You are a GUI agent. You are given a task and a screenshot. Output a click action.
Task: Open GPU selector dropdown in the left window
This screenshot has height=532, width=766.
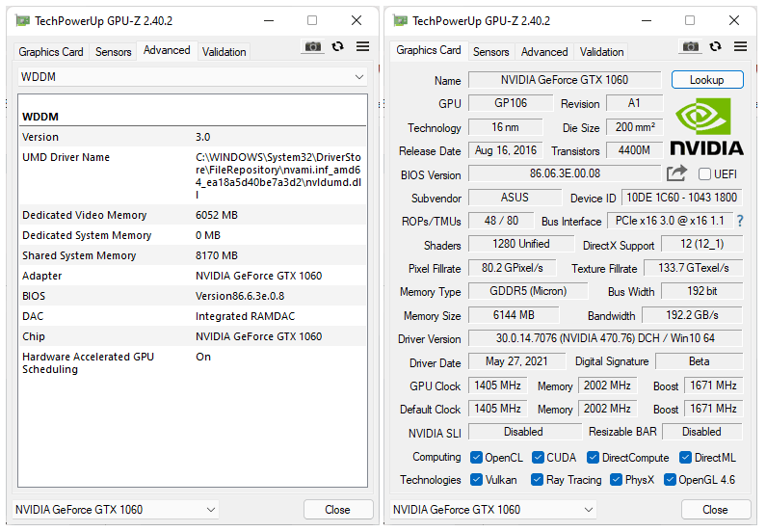[x=116, y=510]
